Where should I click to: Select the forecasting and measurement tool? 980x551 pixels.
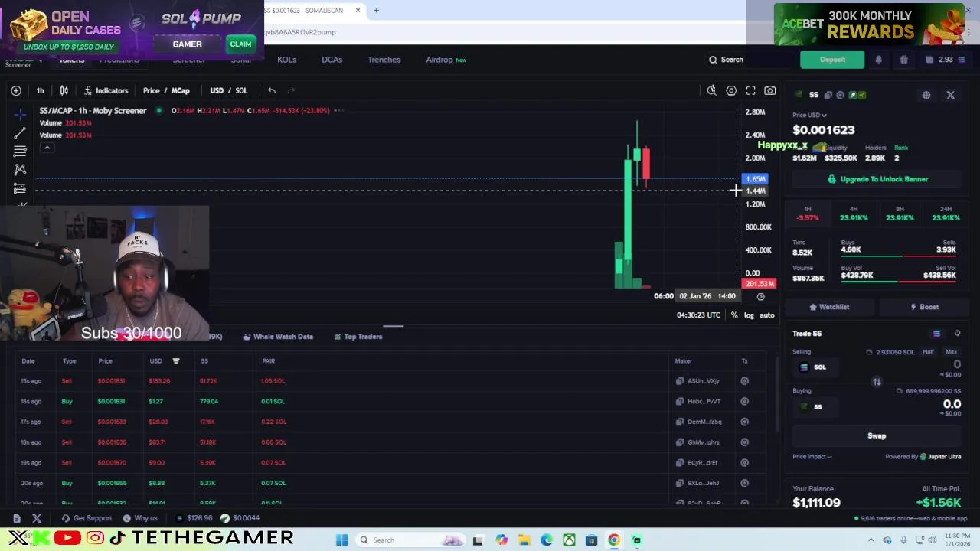[21, 188]
